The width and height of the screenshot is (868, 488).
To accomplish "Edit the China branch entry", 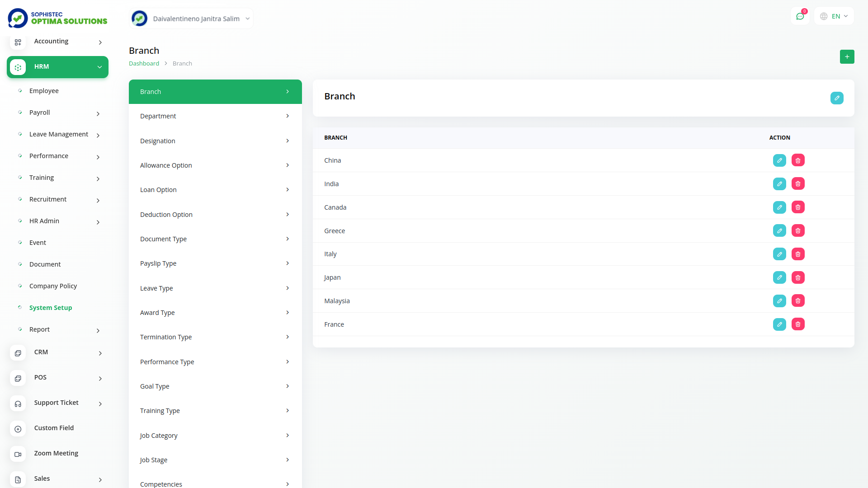I will click(779, 160).
